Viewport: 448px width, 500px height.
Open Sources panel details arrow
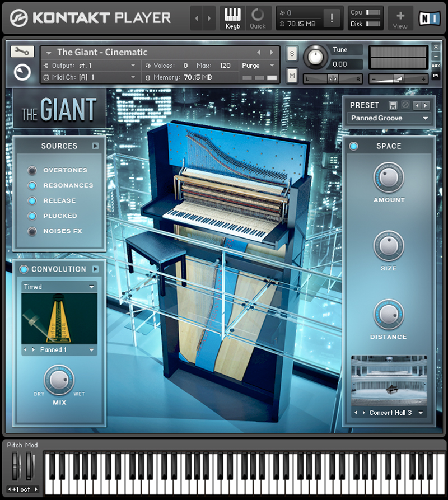tap(95, 146)
